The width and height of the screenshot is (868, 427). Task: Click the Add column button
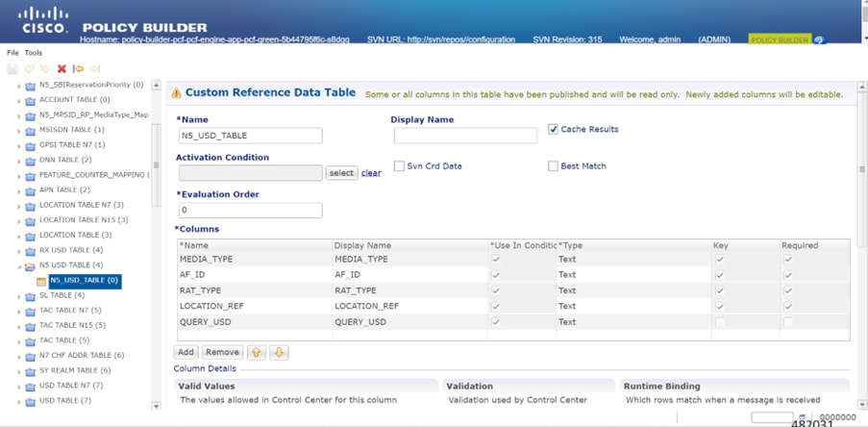[x=186, y=352]
